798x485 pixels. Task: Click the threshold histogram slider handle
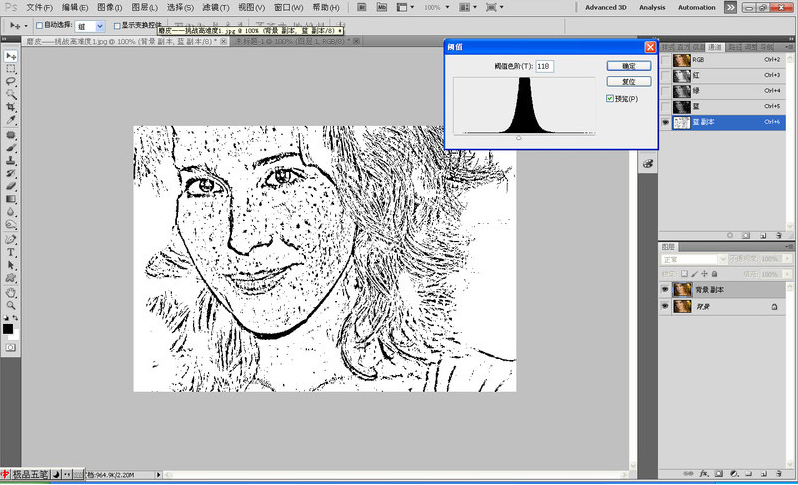(518, 137)
